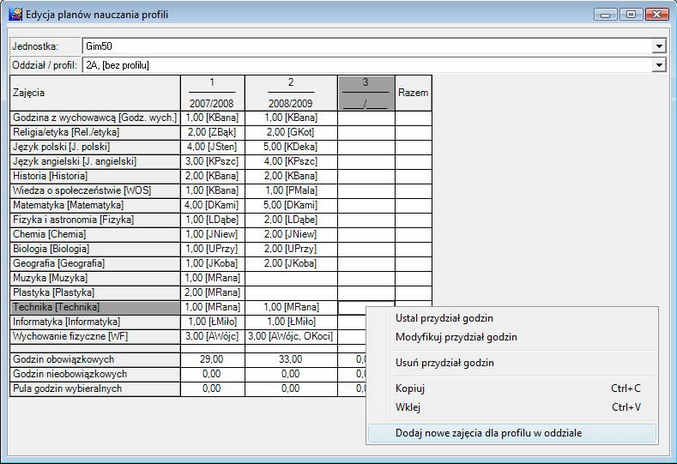
Task: Click cell 5,00 [DKami] for Matematyka
Action: pos(291,205)
